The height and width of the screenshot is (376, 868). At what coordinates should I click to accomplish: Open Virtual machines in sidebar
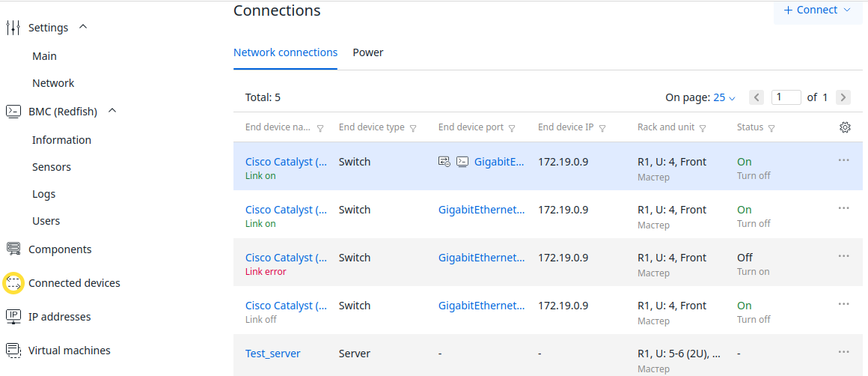click(69, 351)
